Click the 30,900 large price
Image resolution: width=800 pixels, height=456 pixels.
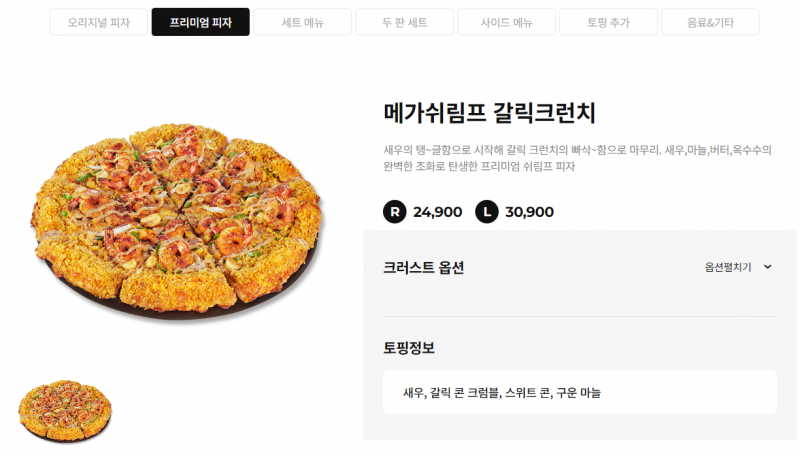pyautogui.click(x=530, y=212)
